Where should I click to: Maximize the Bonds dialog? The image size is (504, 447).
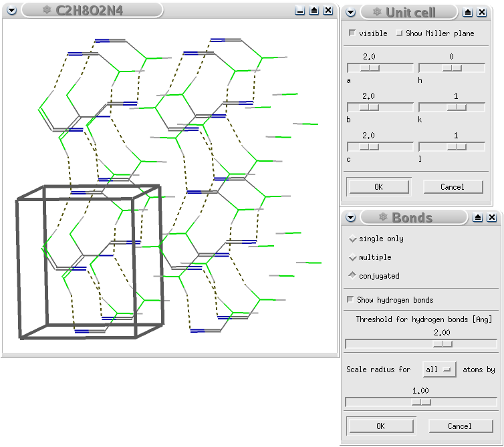(477, 217)
